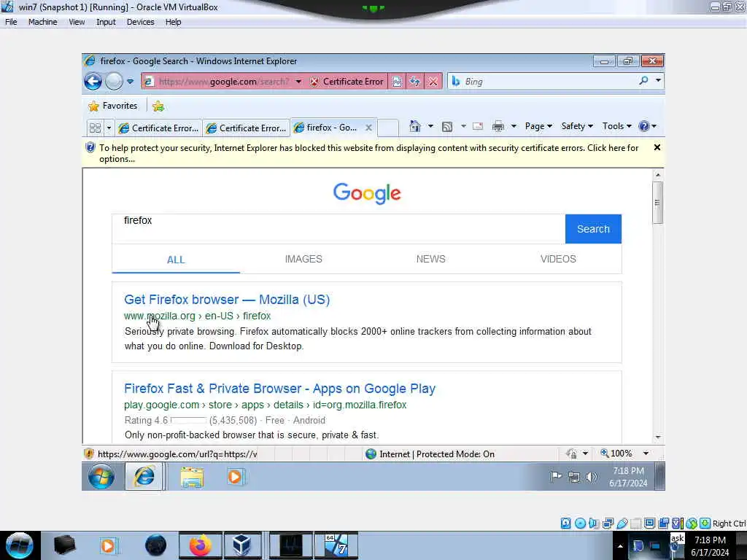Open the Page menu
The width and height of the screenshot is (747, 560).
tap(538, 126)
